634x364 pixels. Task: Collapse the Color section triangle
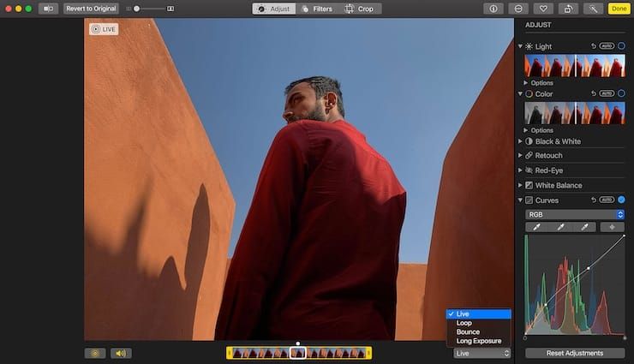point(520,93)
